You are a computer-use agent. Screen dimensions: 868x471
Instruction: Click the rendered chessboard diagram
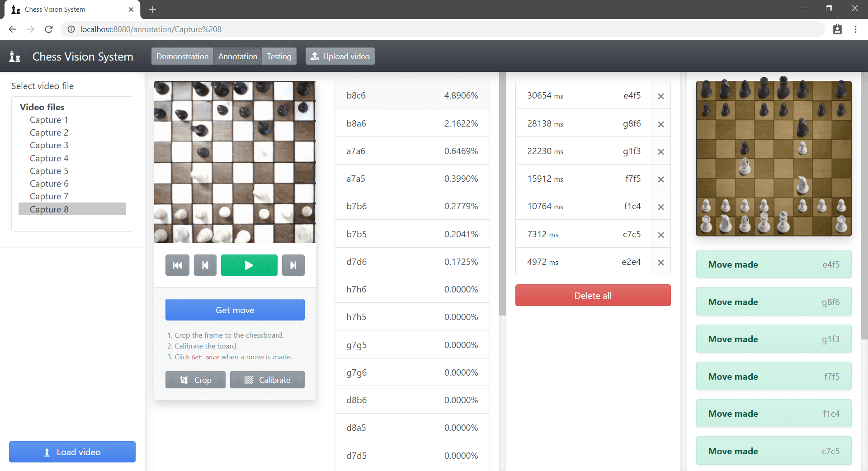774,159
